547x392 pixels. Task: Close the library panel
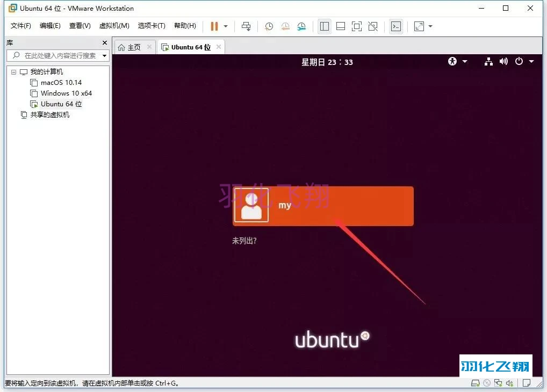(105, 42)
